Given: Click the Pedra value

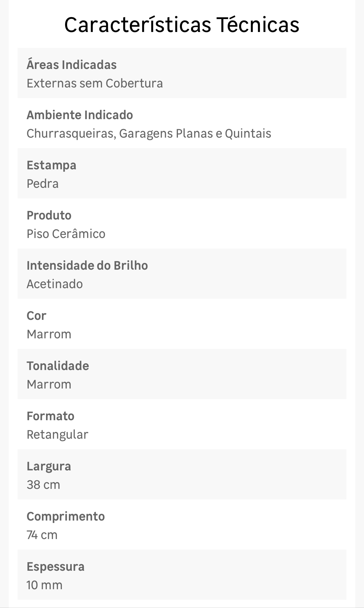Looking at the screenshot, I should click(x=42, y=184).
